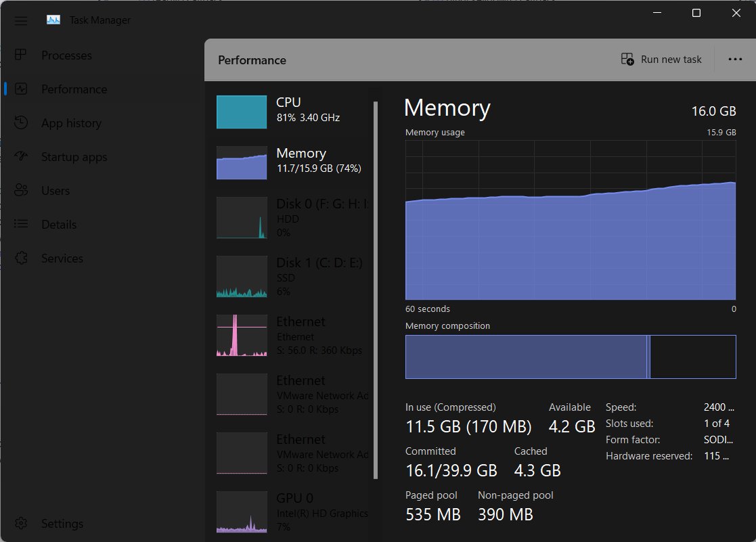Click the Performance sidebar icon
This screenshot has width=756, height=542.
click(21, 89)
